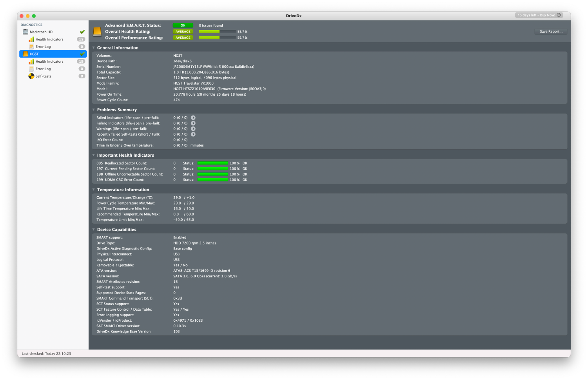This screenshot has width=588, height=380.
Task: Click the large orange drive icon in header
Action: point(97,32)
